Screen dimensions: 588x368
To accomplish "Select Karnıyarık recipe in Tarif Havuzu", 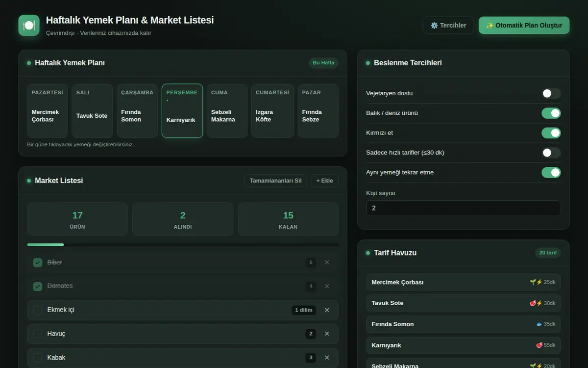I will pos(463,345).
